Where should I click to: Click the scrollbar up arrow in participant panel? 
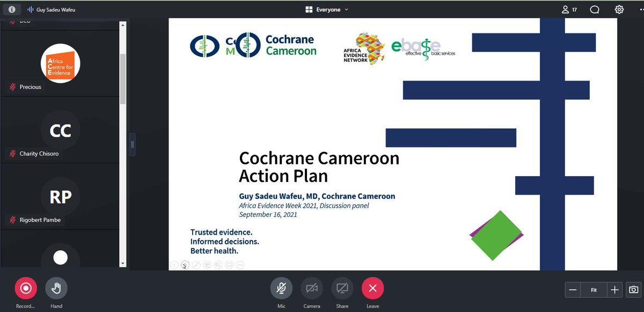[123, 24]
